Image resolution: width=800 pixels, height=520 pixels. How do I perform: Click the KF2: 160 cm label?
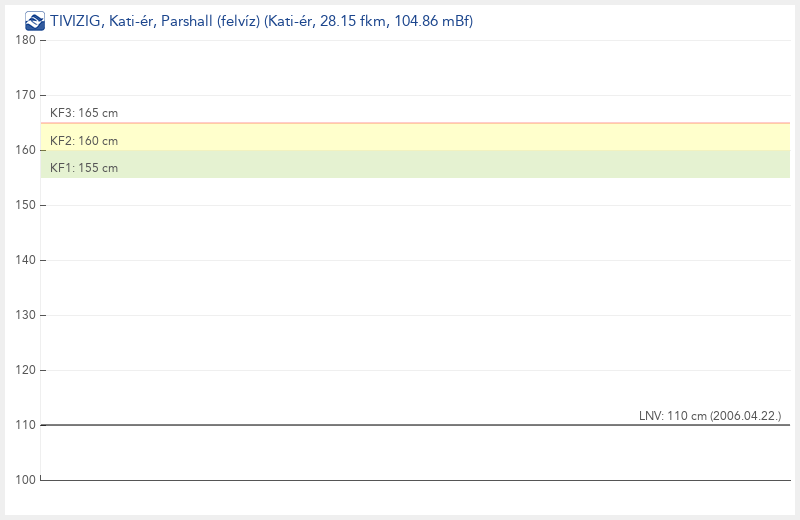coord(84,141)
